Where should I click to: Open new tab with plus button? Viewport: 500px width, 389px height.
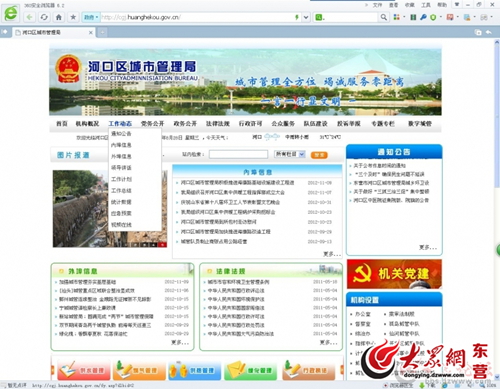coord(102,32)
